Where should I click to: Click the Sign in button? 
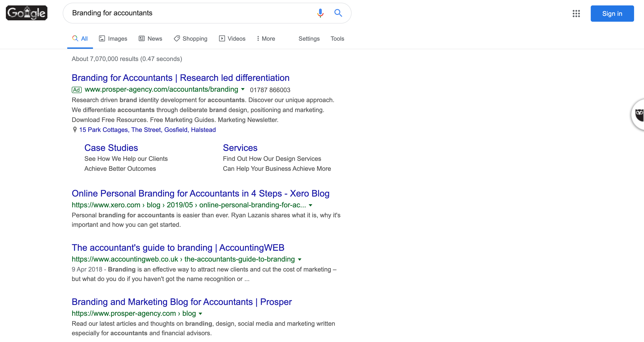(612, 14)
